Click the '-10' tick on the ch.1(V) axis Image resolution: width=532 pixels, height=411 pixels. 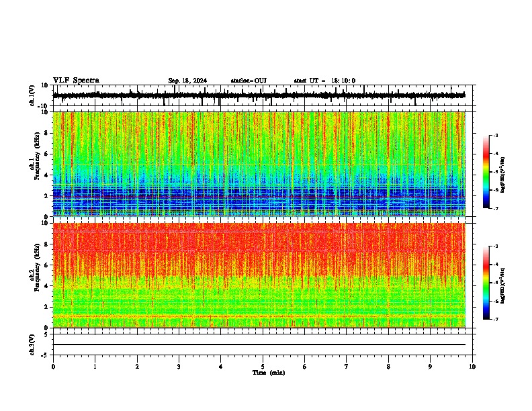(44, 106)
